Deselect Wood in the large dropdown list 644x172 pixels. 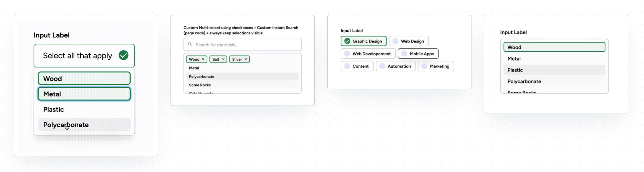tap(84, 78)
